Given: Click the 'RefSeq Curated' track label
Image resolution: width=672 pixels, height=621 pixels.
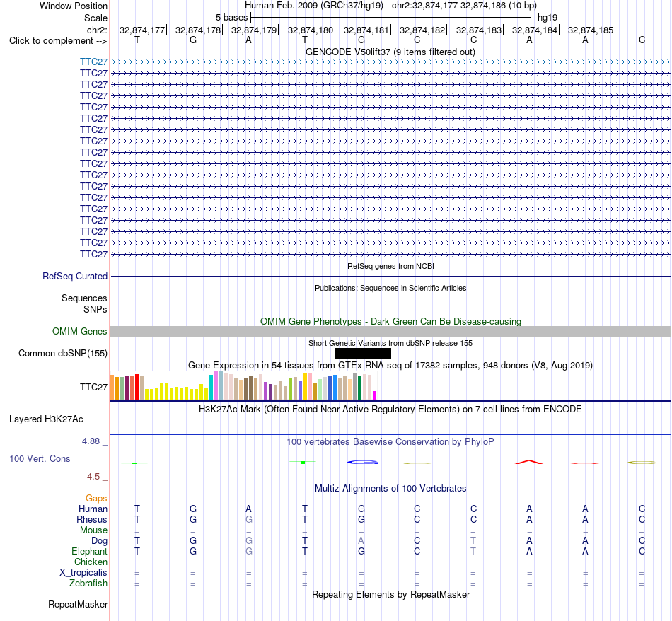Looking at the screenshot, I should (x=74, y=276).
